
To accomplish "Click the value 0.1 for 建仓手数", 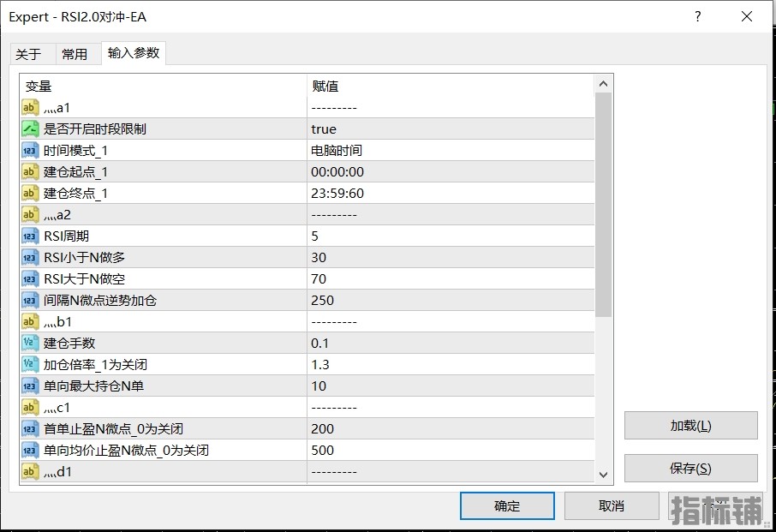I will point(451,343).
